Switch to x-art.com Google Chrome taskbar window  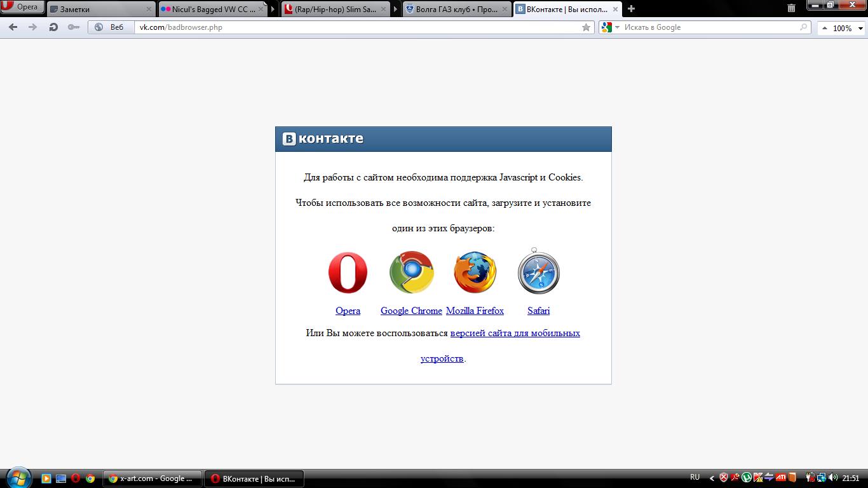[x=153, y=478]
